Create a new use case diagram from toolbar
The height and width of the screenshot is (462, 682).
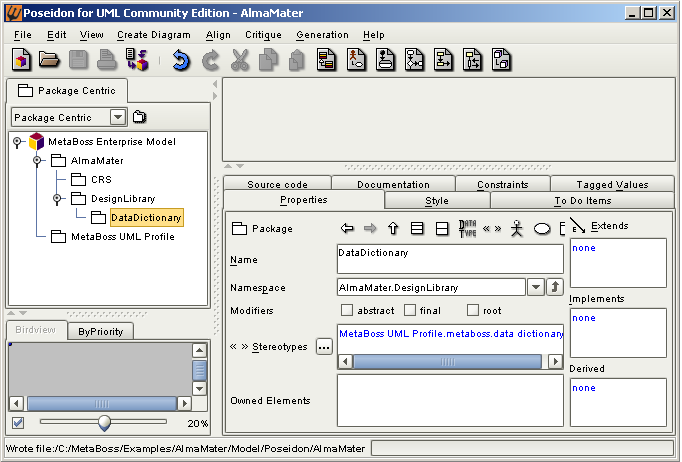(356, 61)
